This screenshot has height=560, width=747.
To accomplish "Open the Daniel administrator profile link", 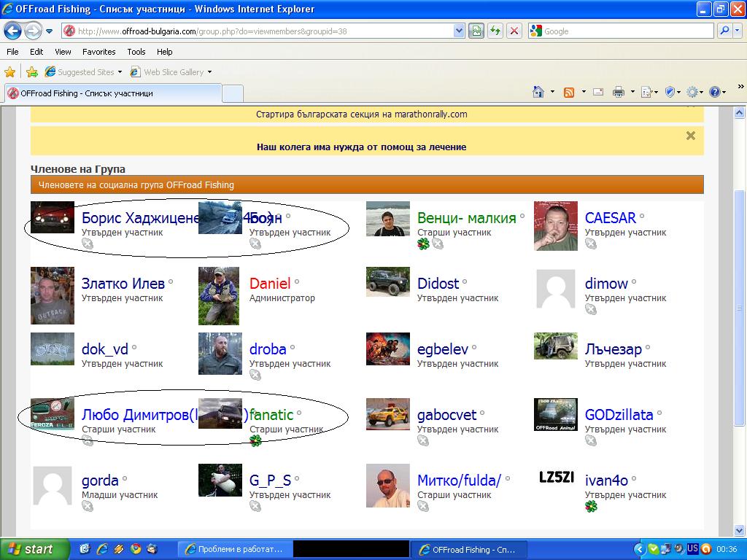I will tap(269, 284).
